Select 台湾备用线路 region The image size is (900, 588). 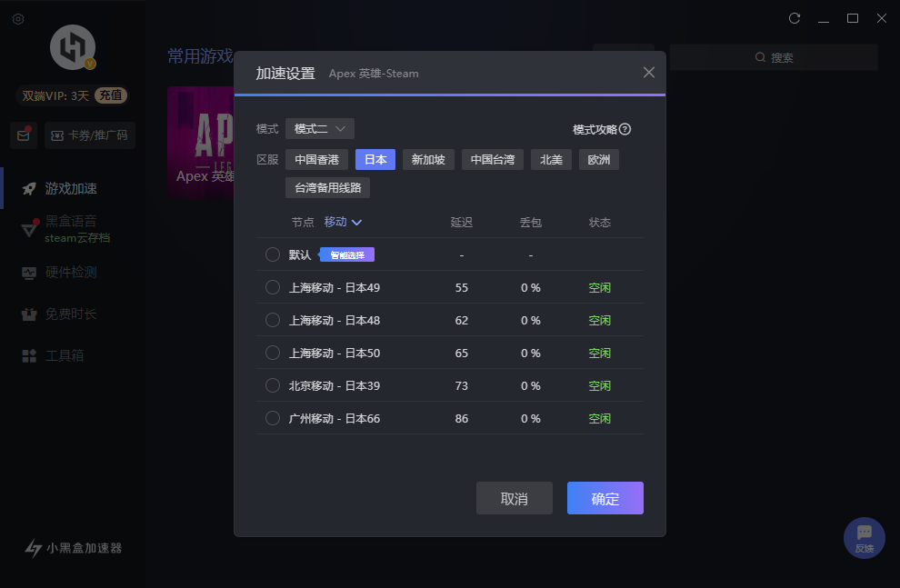(328, 187)
